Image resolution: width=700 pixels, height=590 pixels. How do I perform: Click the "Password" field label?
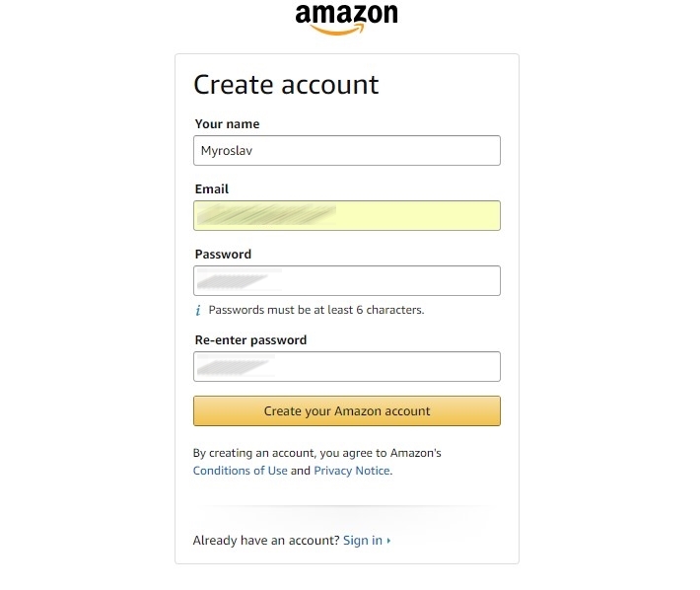pyautogui.click(x=223, y=254)
